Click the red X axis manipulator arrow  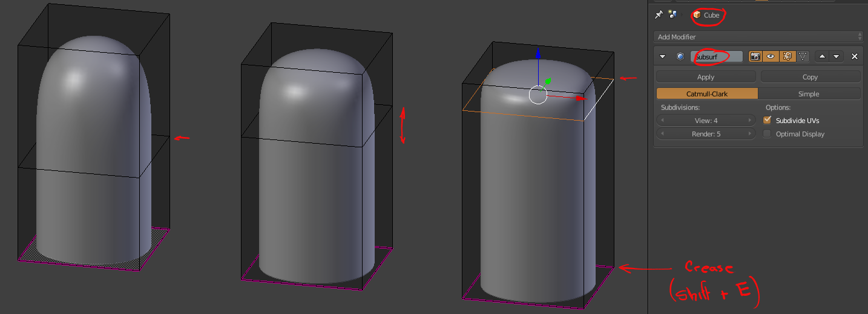[581, 98]
